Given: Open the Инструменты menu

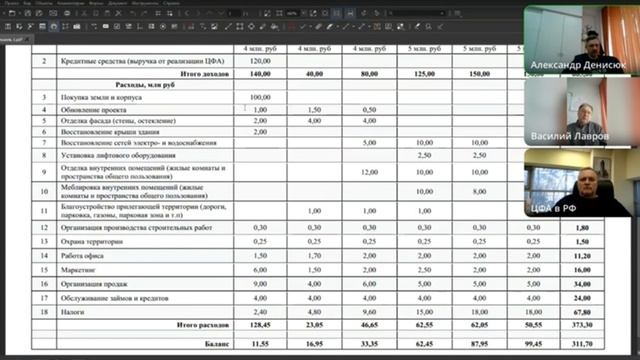Looking at the screenshot, I should pos(145,3).
